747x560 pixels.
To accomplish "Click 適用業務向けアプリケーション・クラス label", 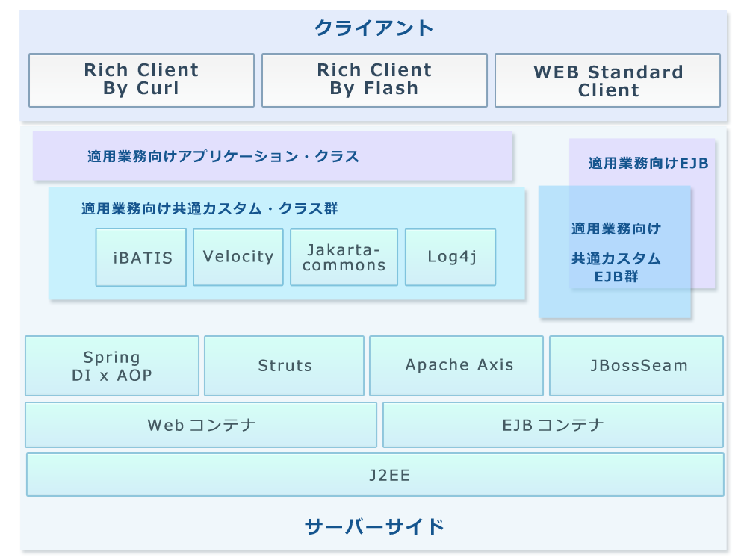I will click(x=223, y=156).
